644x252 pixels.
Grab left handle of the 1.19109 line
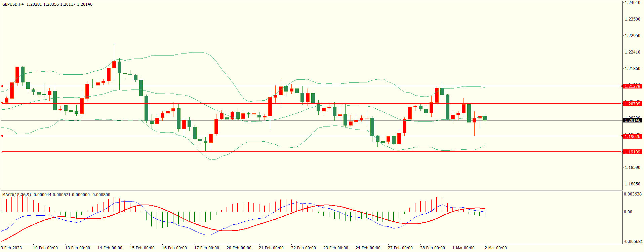tap(2, 152)
